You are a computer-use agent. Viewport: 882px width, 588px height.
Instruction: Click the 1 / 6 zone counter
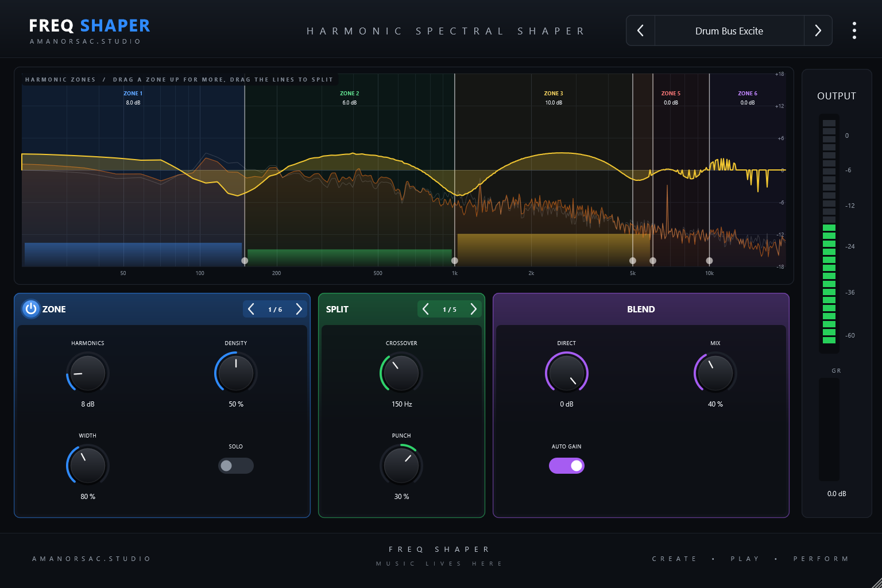(x=275, y=310)
